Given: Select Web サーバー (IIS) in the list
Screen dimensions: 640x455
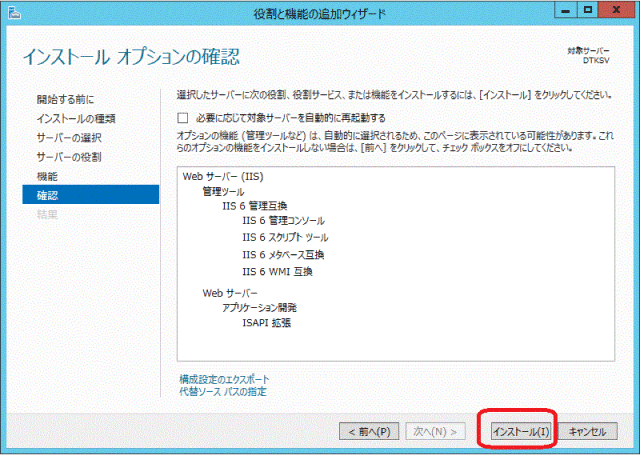Looking at the screenshot, I should point(223,176).
